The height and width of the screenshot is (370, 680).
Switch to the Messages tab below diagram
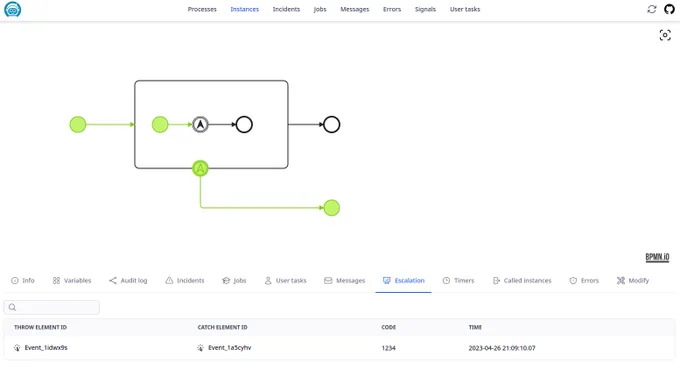tap(345, 281)
